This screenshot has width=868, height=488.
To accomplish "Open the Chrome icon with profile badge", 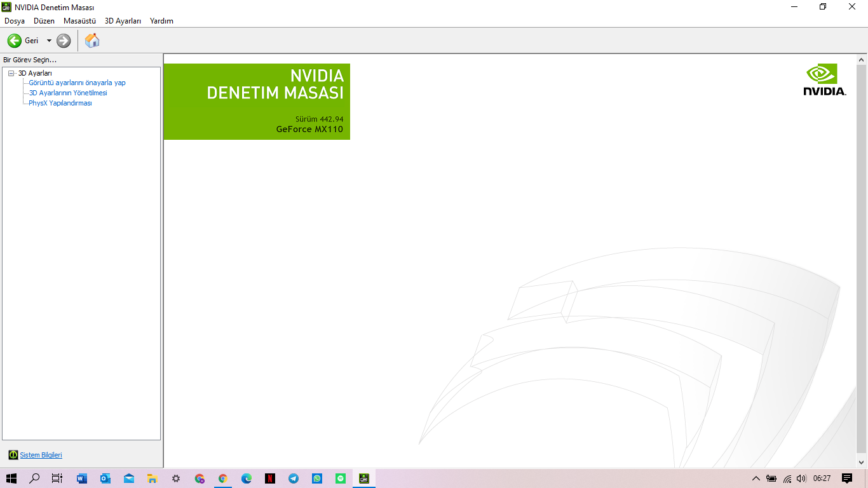I will click(200, 478).
